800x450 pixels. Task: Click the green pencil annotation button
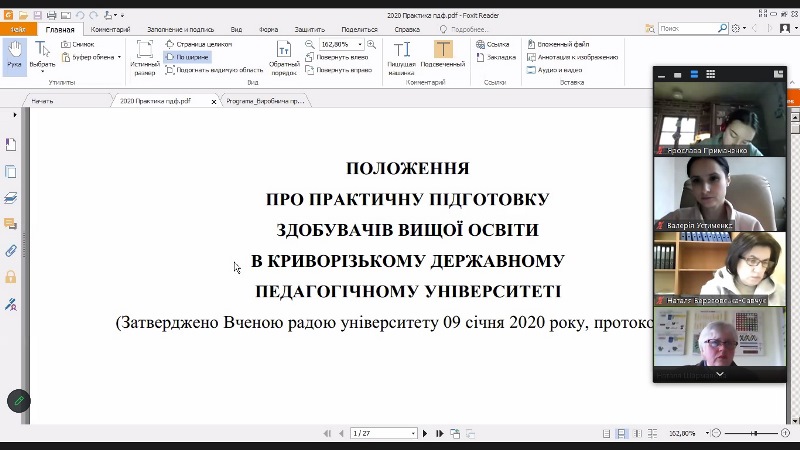tap(19, 401)
